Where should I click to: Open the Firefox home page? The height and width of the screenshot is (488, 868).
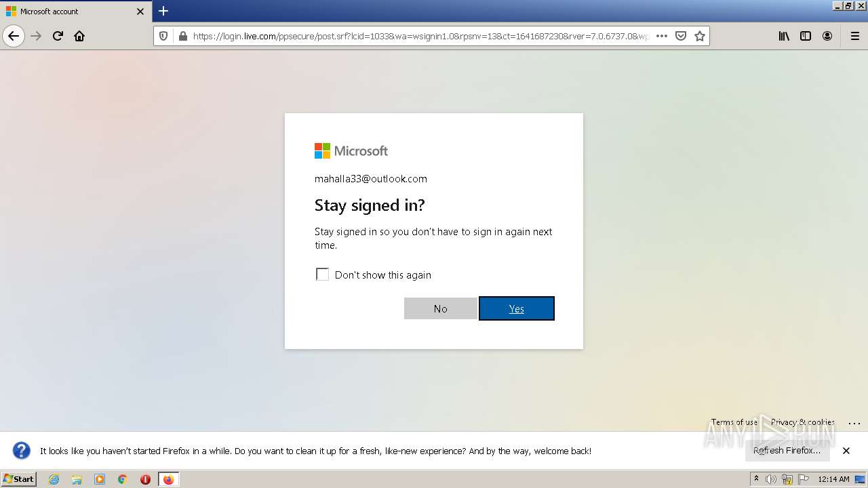pyautogui.click(x=79, y=36)
